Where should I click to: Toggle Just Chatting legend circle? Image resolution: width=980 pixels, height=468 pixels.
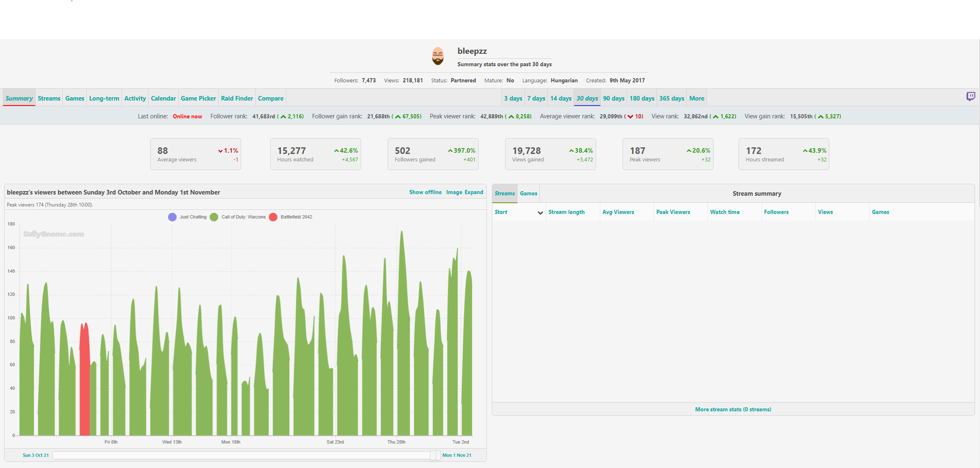click(172, 217)
